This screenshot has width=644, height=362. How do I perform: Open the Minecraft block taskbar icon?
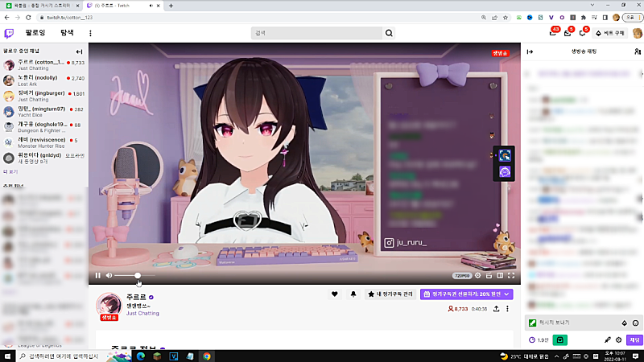(157, 356)
